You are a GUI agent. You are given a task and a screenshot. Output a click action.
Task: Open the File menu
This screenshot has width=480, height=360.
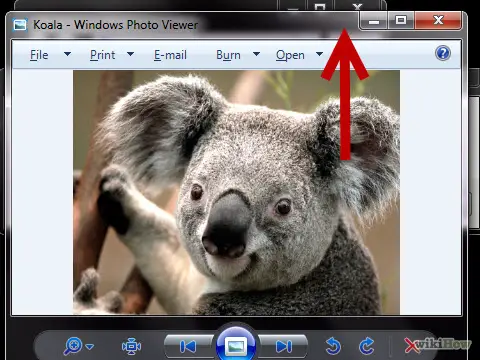coord(39,55)
